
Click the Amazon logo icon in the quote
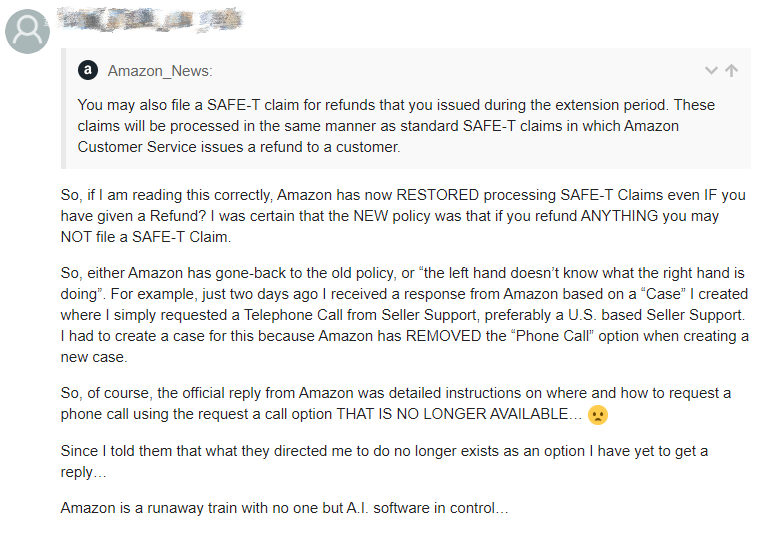pos(88,70)
